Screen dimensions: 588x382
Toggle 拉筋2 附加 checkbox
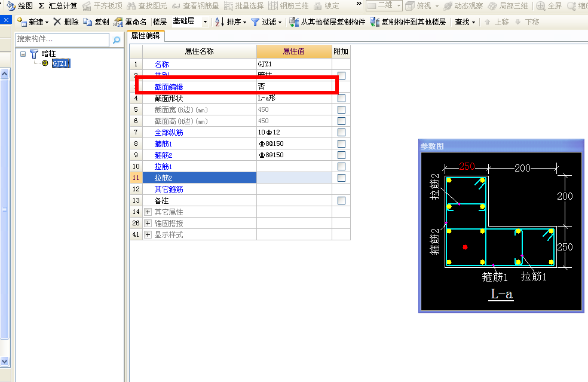click(341, 178)
